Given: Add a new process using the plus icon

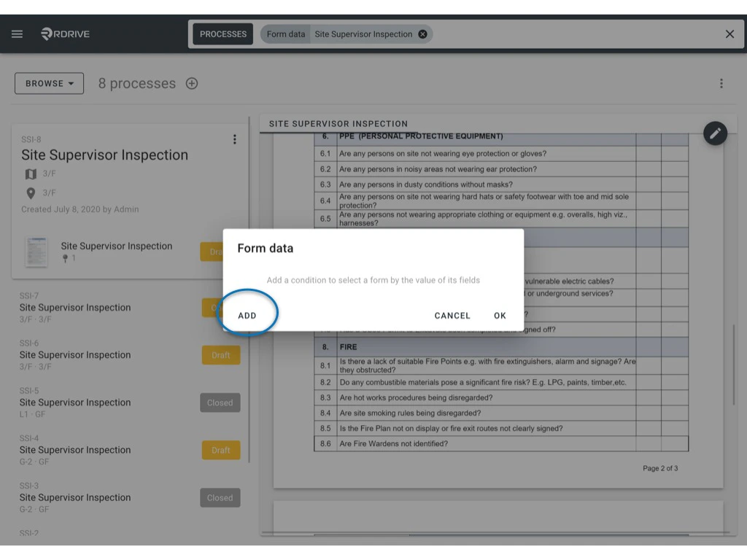Looking at the screenshot, I should 191,83.
